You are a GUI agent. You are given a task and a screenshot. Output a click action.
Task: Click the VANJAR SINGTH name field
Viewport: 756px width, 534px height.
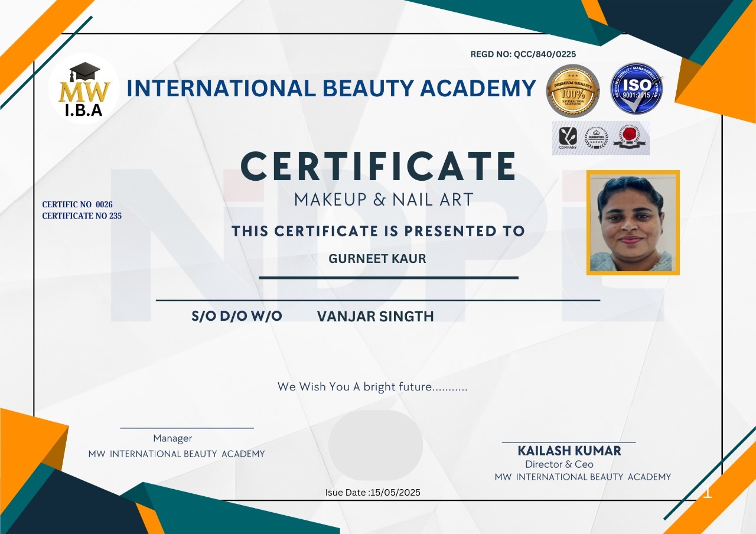click(x=375, y=317)
